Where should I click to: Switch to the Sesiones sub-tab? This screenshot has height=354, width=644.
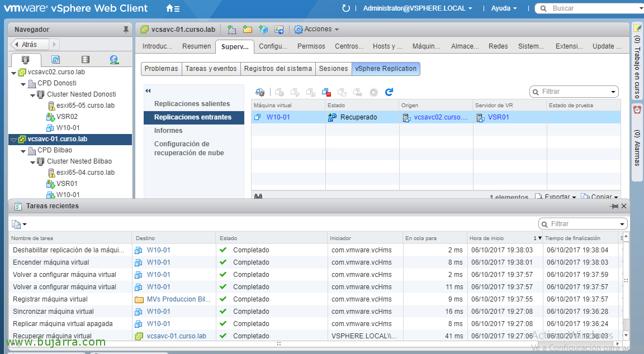coord(334,69)
